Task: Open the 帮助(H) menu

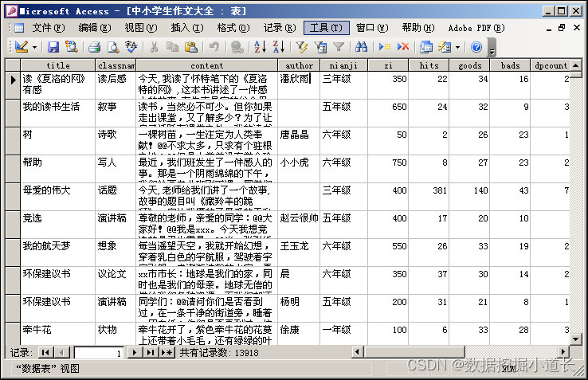Action: (418, 28)
